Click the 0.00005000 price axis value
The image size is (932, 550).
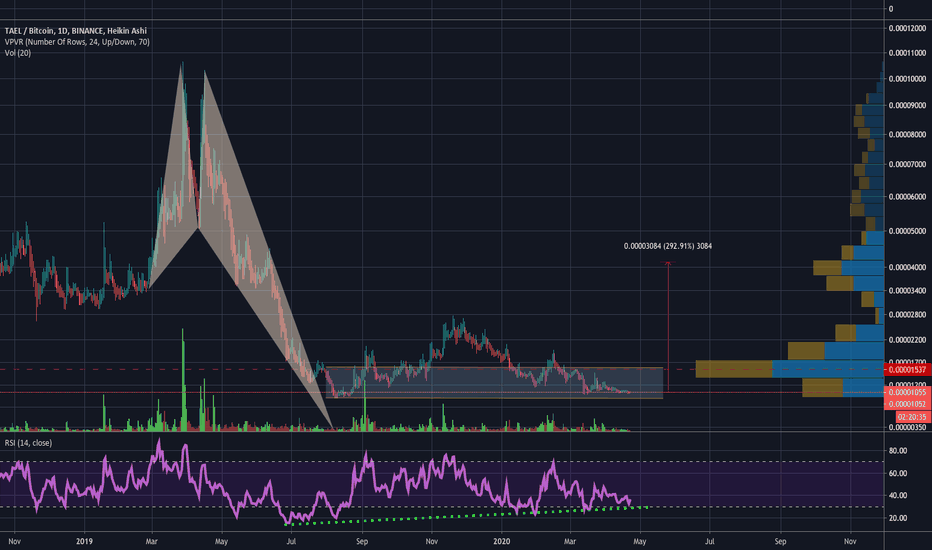908,231
